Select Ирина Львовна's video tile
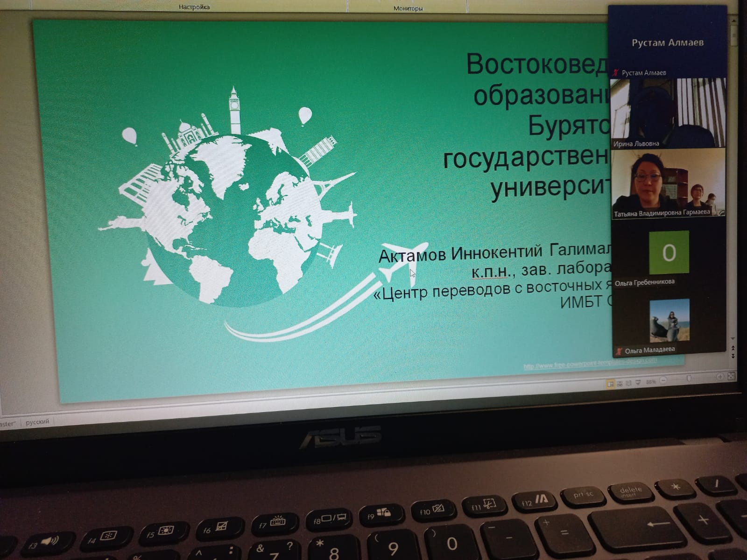This screenshot has width=747, height=560. pos(668,112)
